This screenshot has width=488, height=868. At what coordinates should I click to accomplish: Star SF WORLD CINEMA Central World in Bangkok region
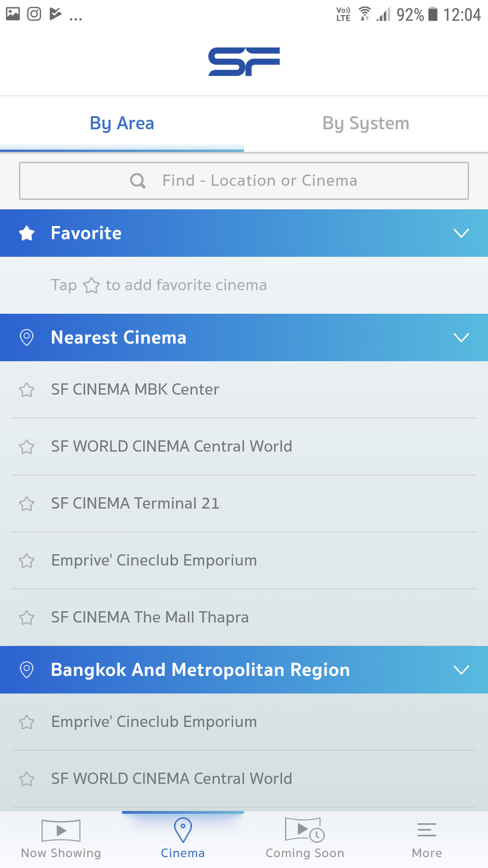coord(27,779)
